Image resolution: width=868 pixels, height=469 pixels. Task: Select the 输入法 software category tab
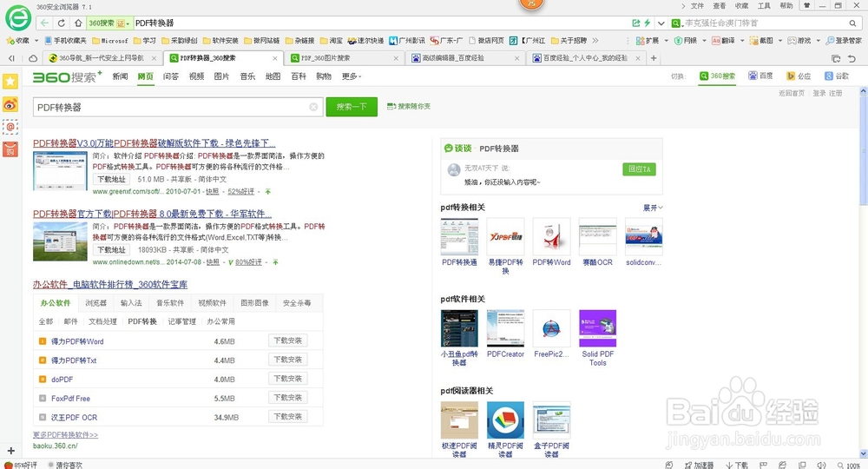[x=131, y=303]
